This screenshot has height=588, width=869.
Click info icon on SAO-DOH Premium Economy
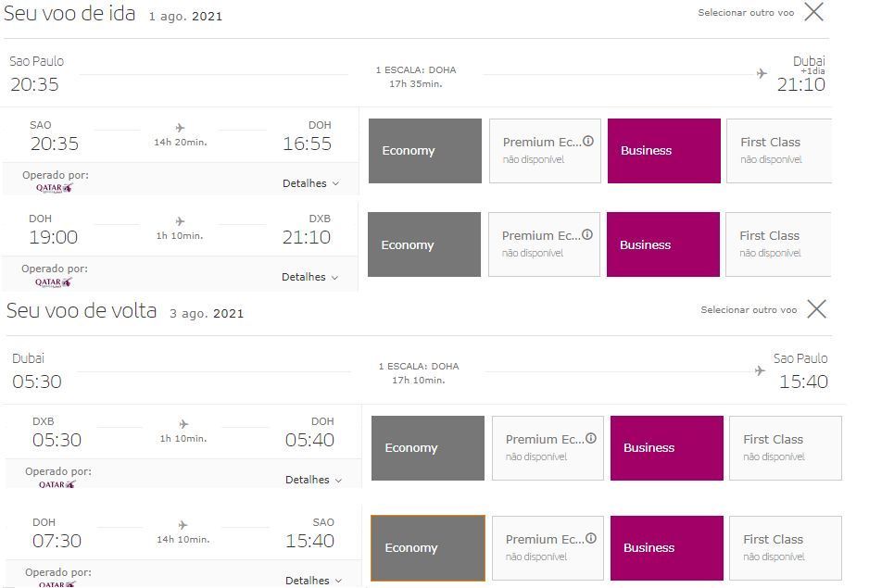(588, 142)
